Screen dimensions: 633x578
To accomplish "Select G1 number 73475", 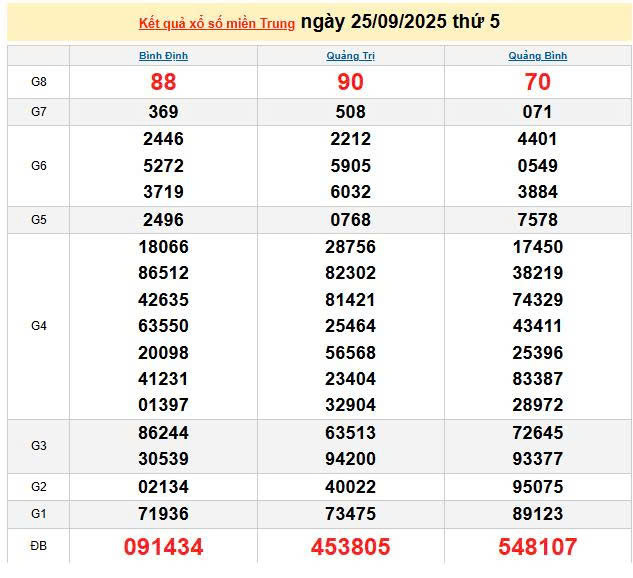I will pos(350,514).
